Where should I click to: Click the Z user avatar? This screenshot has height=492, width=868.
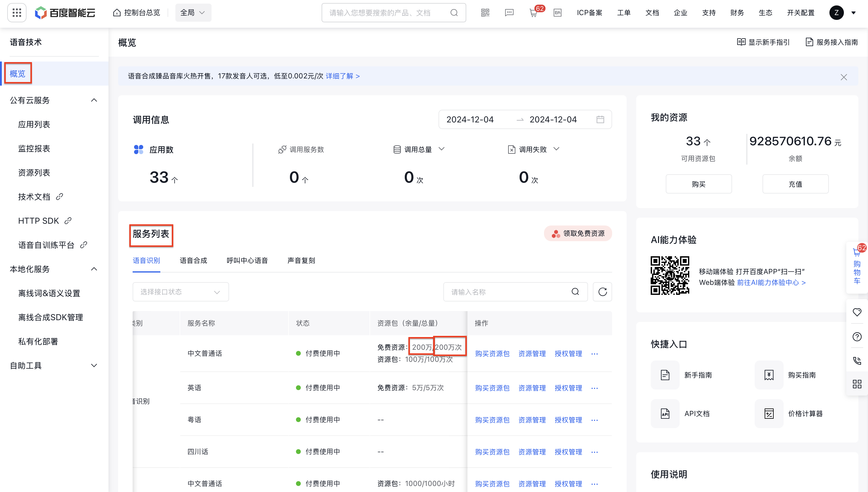[x=836, y=13]
